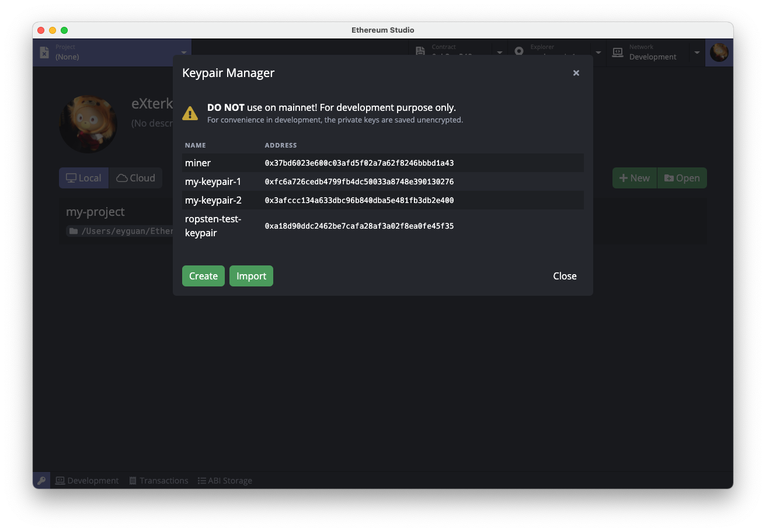This screenshot has height=532, width=766.
Task: Close Keypair Manager with the X icon
Action: coord(576,73)
